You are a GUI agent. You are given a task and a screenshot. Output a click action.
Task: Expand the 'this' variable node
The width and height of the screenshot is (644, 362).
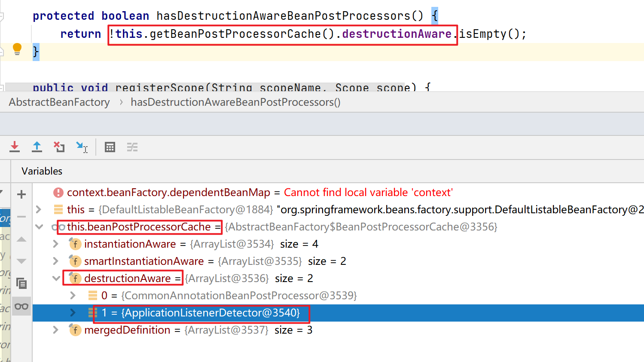[x=39, y=209]
